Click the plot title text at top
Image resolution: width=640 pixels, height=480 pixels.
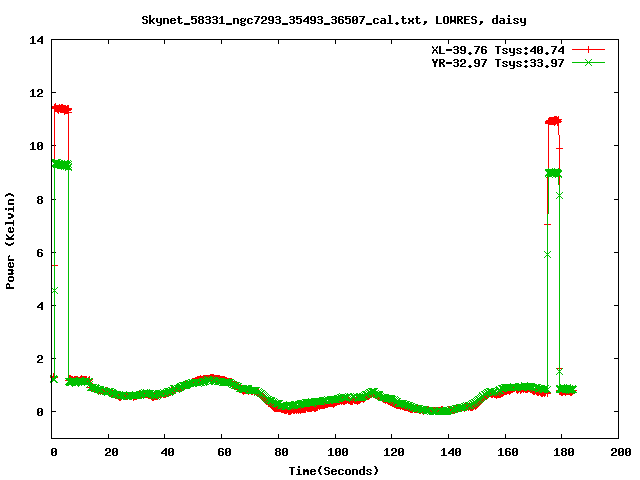320,19
